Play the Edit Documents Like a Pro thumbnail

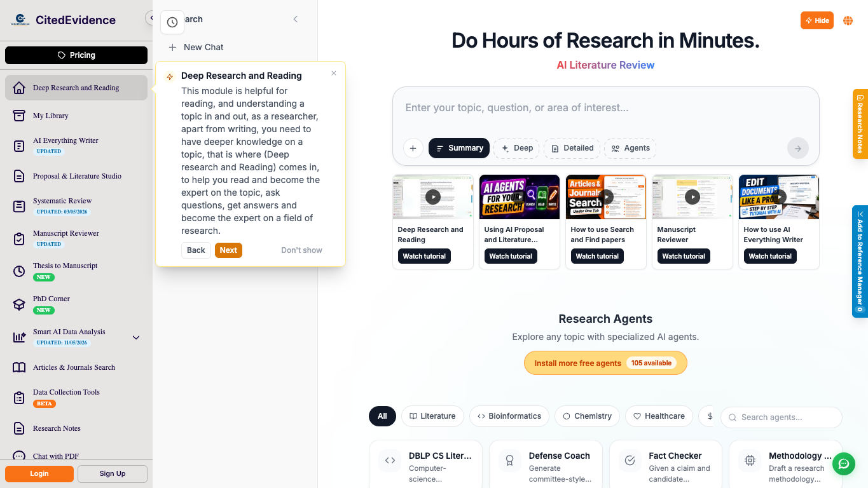[779, 197]
